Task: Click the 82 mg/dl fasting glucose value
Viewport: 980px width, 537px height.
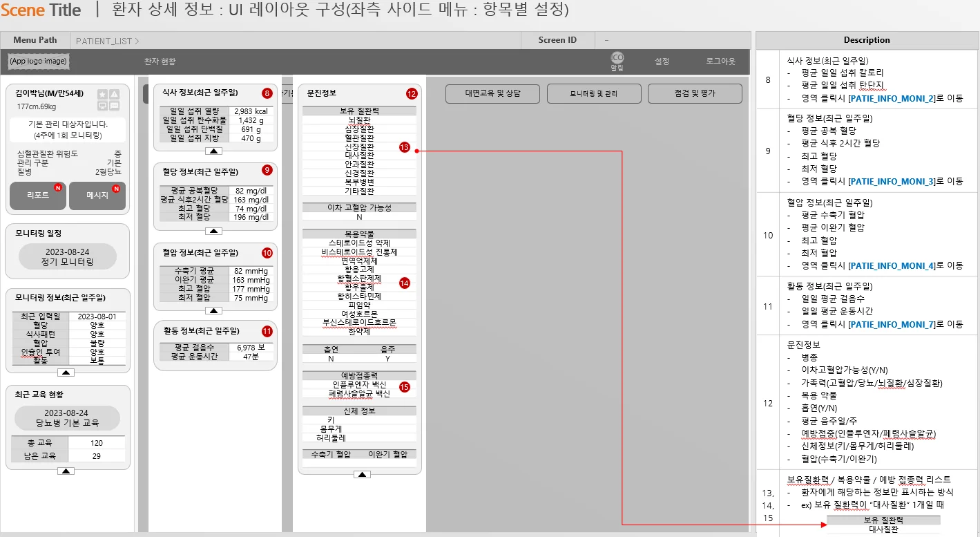Action: pyautogui.click(x=252, y=191)
